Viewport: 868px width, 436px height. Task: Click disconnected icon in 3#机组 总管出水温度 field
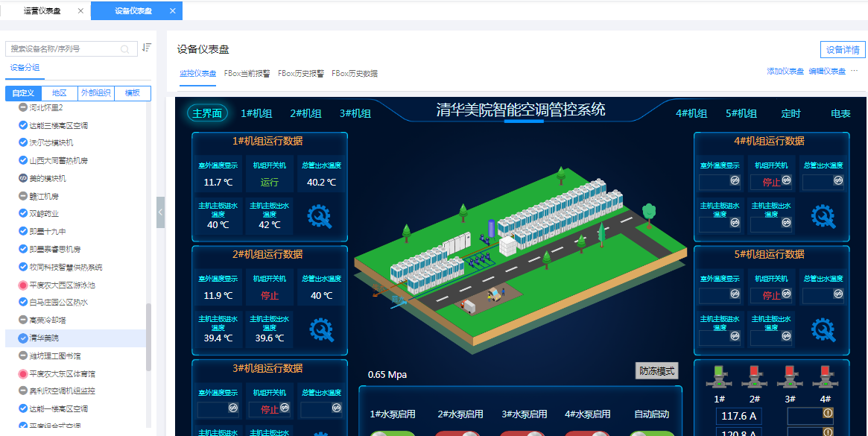pyautogui.click(x=337, y=407)
